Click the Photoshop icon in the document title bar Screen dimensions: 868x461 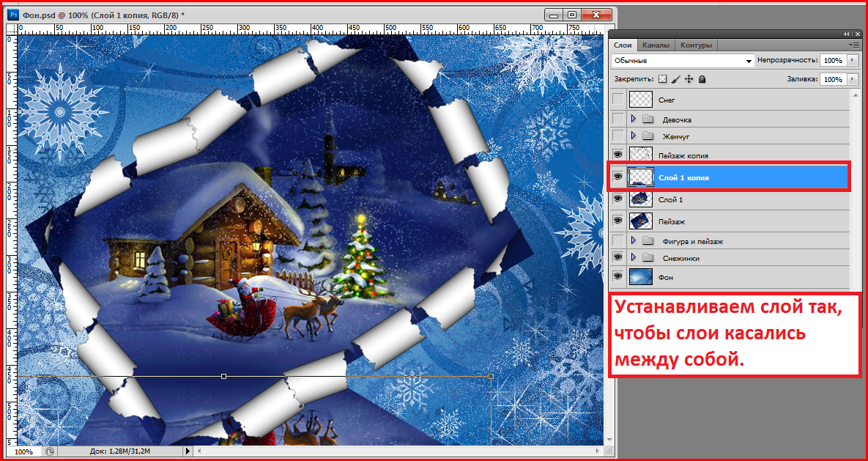[14, 15]
